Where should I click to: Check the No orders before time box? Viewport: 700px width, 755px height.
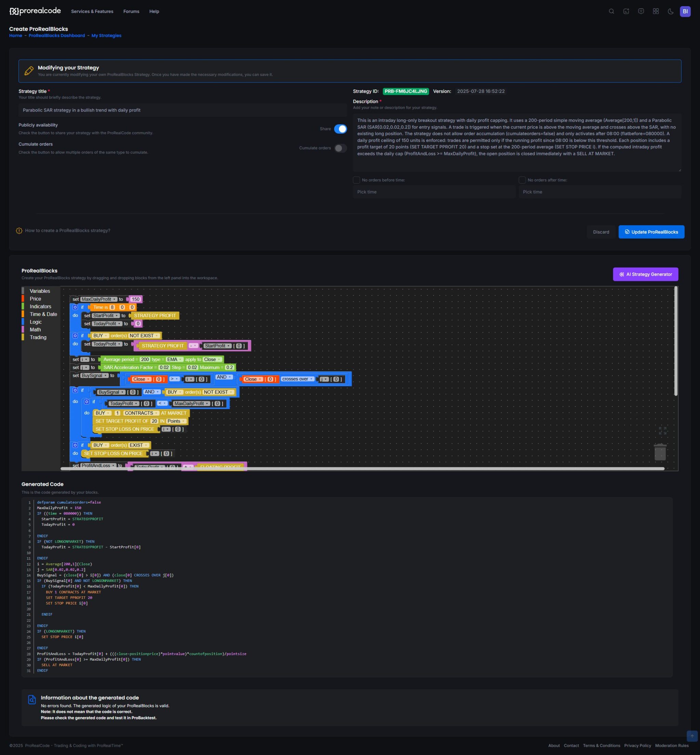[x=356, y=180]
